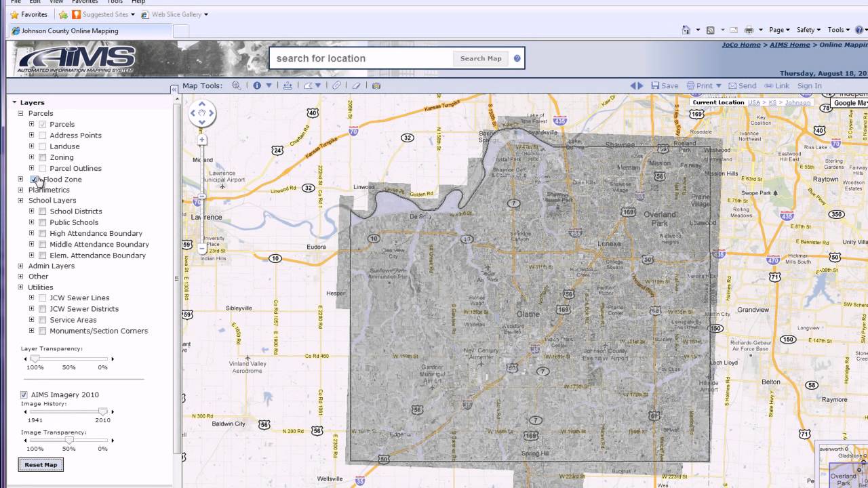Viewport: 868px width, 488px height.
Task: Click the Link button in map toolbar
Action: 777,85
